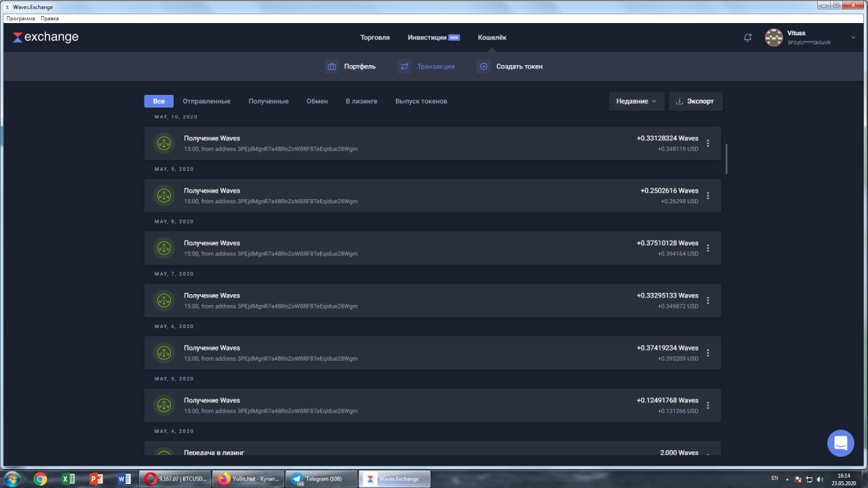Click the +0.349872 USD amount
Screen dimensions: 868x488
(678, 306)
